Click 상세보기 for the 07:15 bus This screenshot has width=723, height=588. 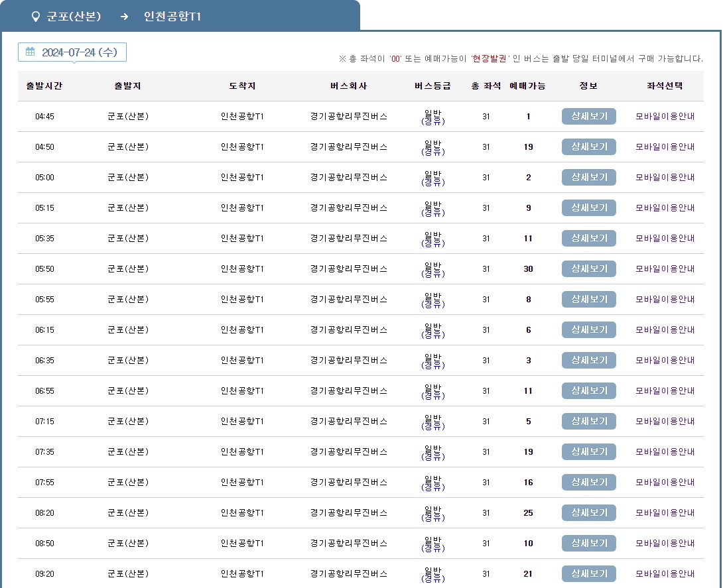pyautogui.click(x=589, y=421)
